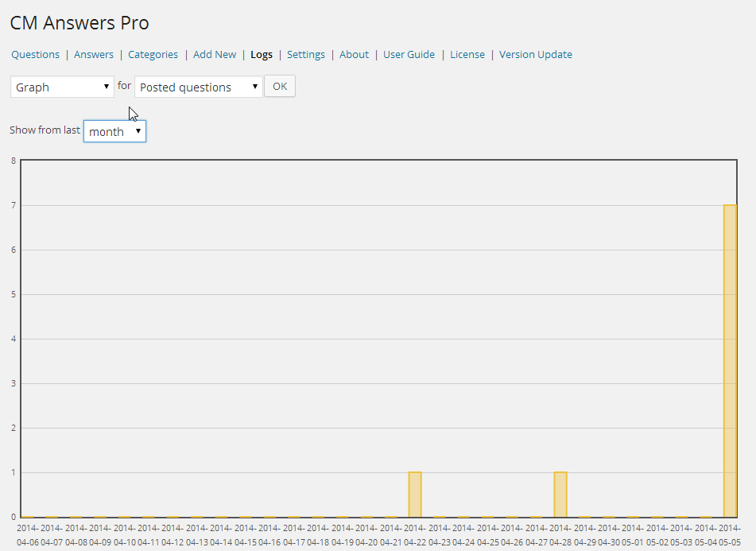
Task: Expand the month time range dropdown
Action: click(114, 131)
